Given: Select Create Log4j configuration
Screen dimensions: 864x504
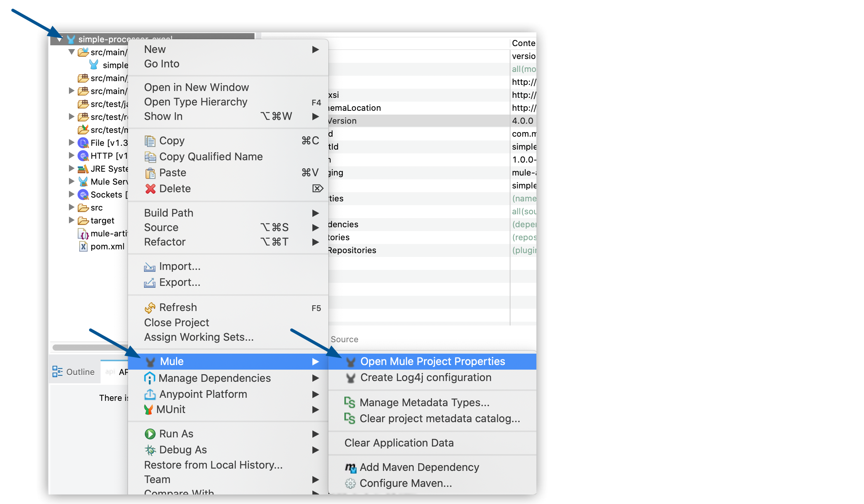Looking at the screenshot, I should click(426, 377).
